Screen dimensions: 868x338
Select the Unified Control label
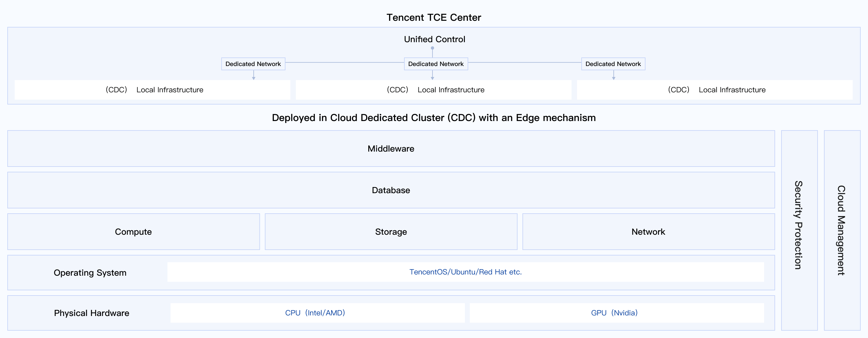click(x=434, y=39)
